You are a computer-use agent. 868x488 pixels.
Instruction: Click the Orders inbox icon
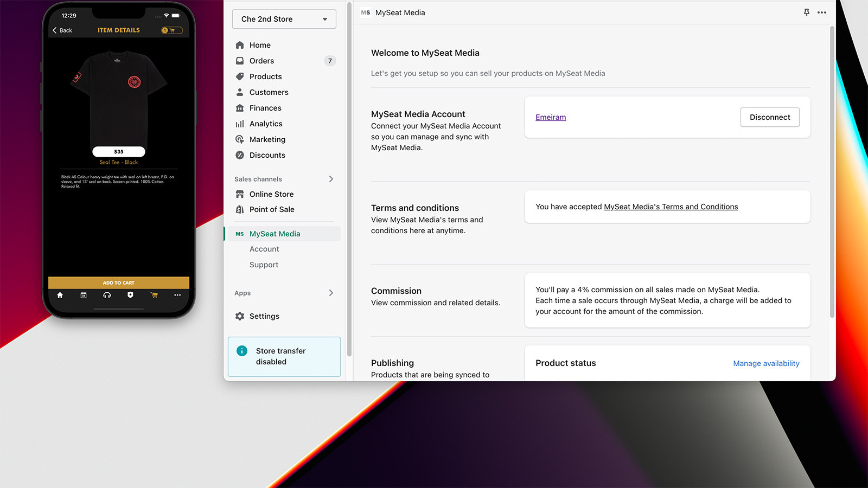tap(240, 61)
